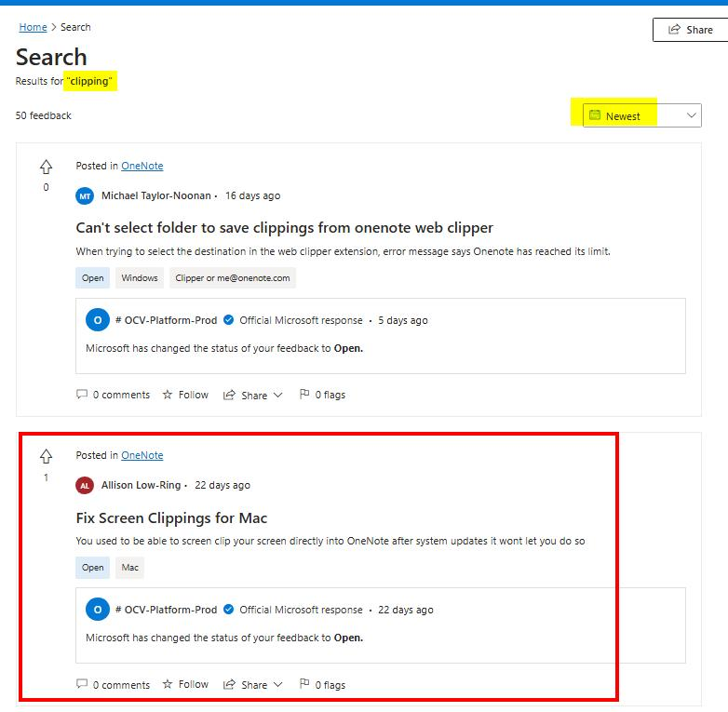728x712 pixels.
Task: Click the "clipping" search term text
Action: [89, 81]
